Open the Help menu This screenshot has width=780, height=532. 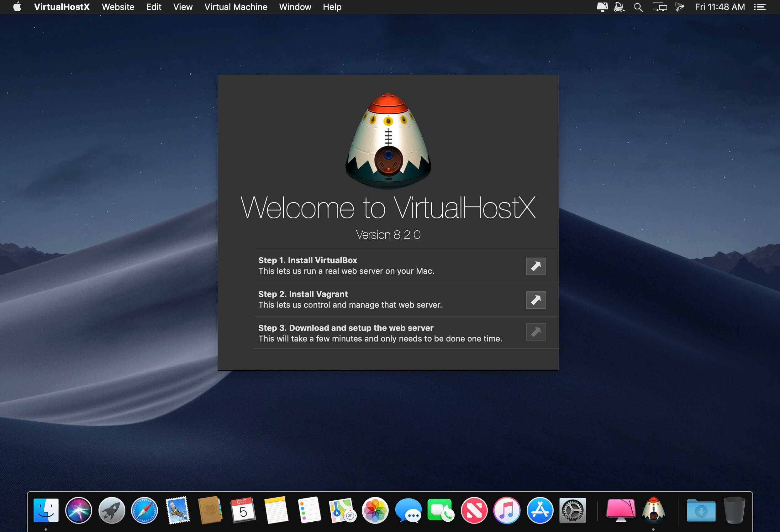click(332, 7)
